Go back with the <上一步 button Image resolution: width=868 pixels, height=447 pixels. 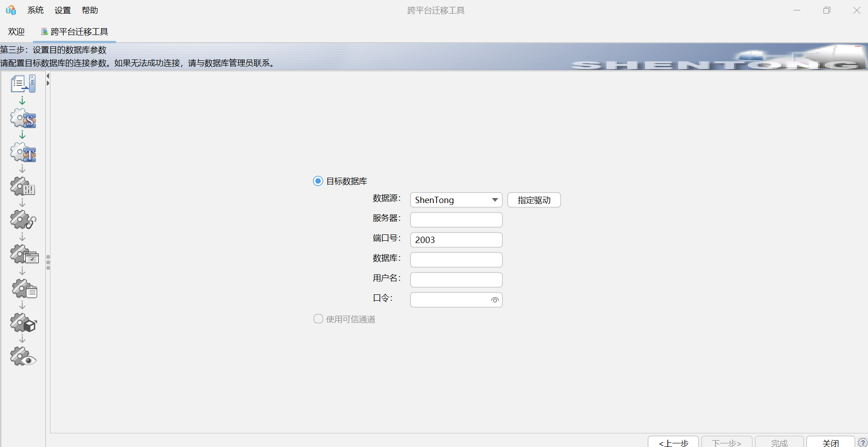[673, 442]
